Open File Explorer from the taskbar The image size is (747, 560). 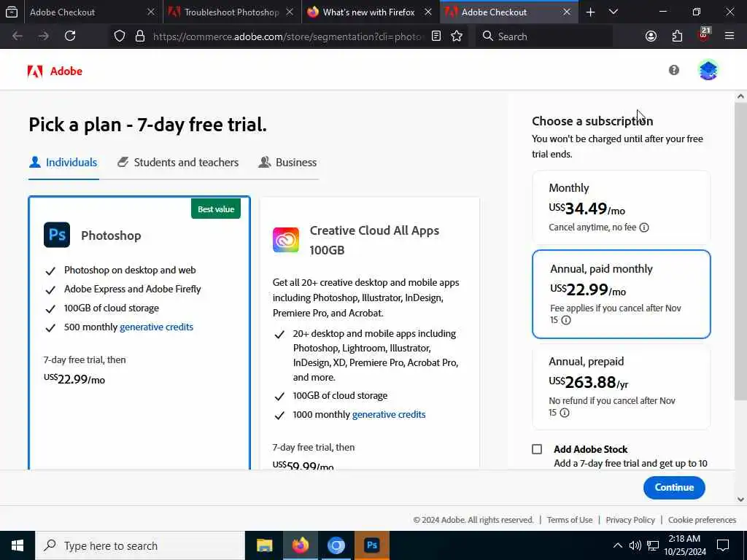264,545
